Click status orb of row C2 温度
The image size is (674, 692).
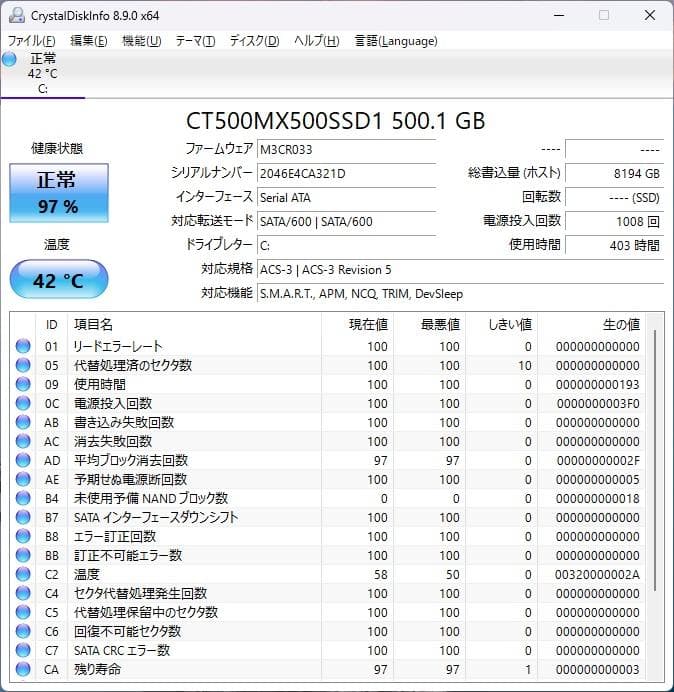point(23,574)
